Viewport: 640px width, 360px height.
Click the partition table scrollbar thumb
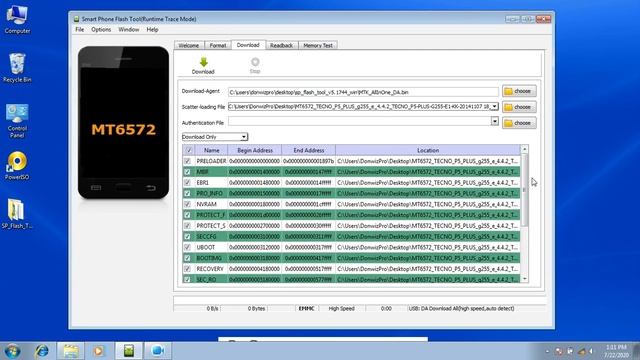click(525, 190)
